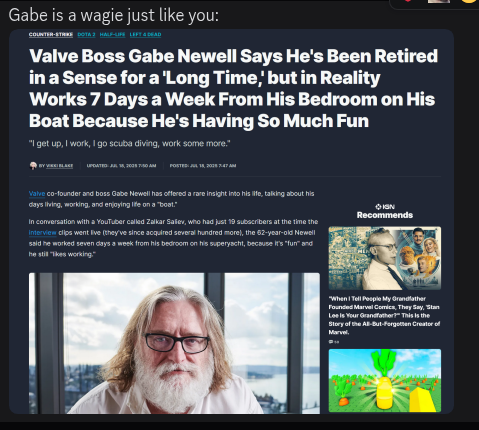The image size is (479, 430).
Task: Click the avatar thumbnail in the reaction bar
Action: 439,1
